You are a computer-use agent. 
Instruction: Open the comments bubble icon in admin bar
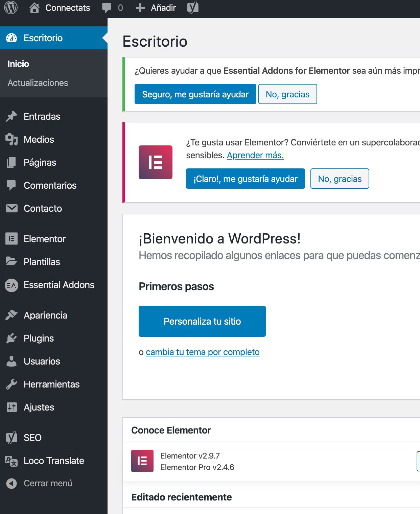coord(107,8)
